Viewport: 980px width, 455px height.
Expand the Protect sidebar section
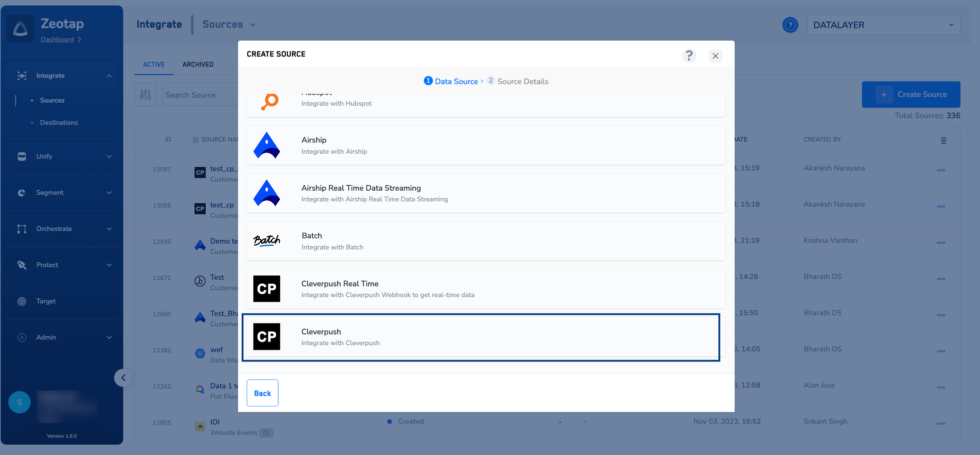tap(109, 265)
